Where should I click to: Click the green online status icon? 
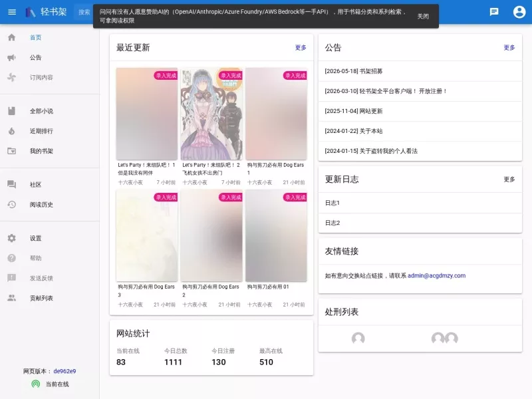[x=36, y=384]
